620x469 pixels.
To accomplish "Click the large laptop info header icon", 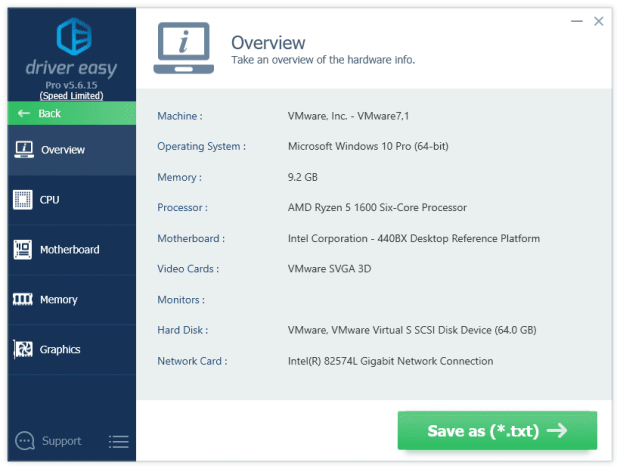I will click(x=183, y=49).
